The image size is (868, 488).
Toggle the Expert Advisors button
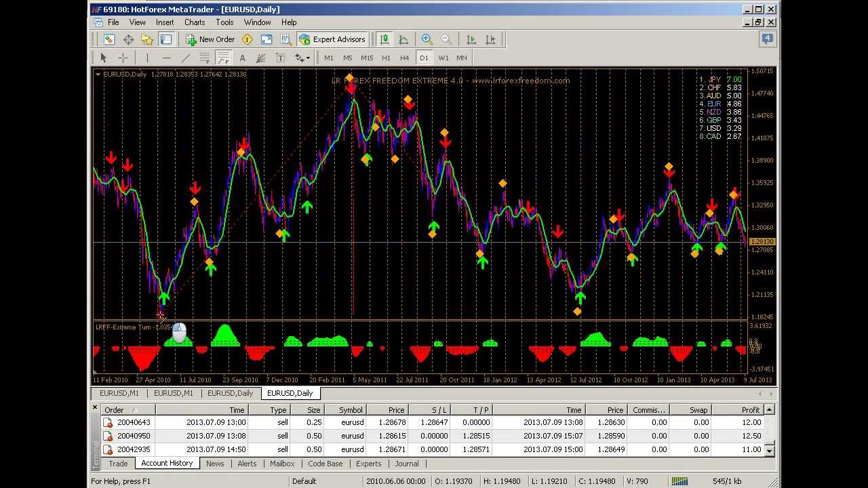[332, 39]
